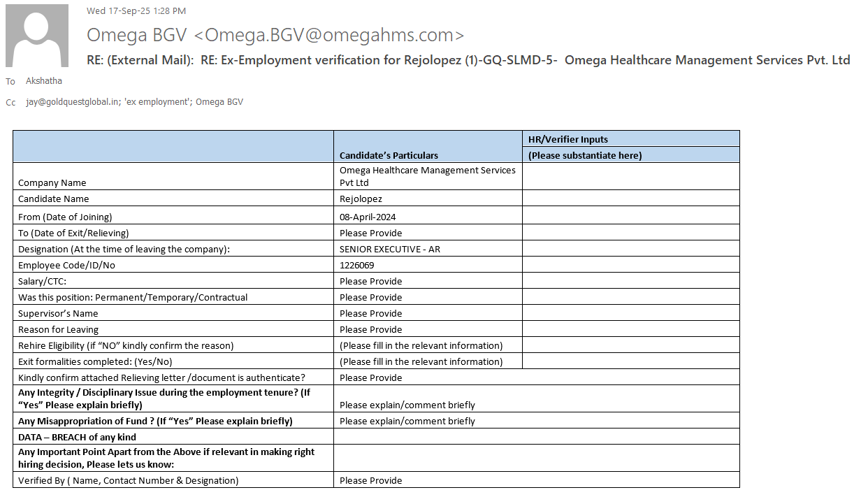Select the Any Important Point Apart label
The image size is (868, 497).
[166, 458]
